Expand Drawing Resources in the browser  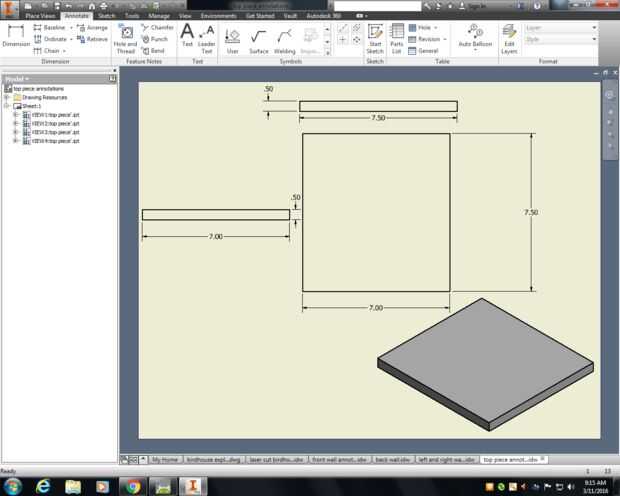point(7,97)
